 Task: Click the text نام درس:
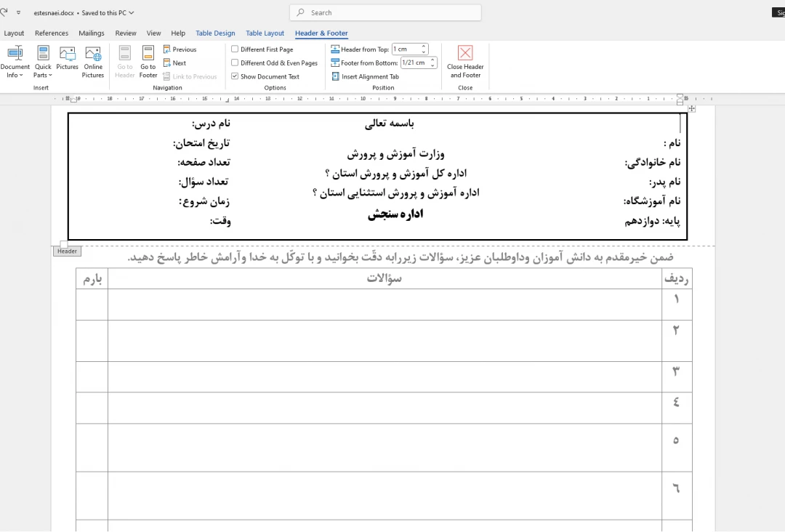click(211, 124)
